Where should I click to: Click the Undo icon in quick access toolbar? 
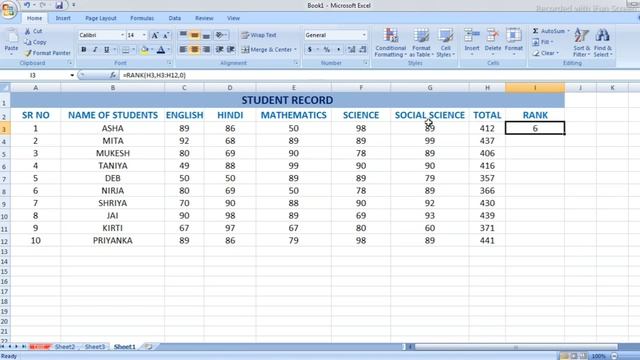pos(27,5)
